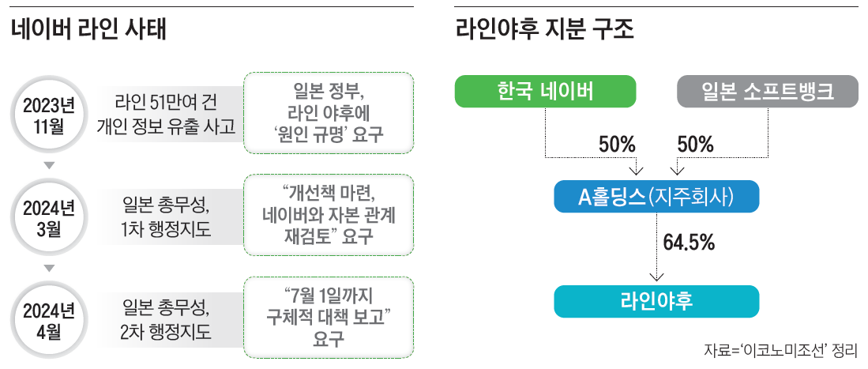Click the right arrowhead above A홀딩스 box
868x369 pixels.
[x=677, y=170]
